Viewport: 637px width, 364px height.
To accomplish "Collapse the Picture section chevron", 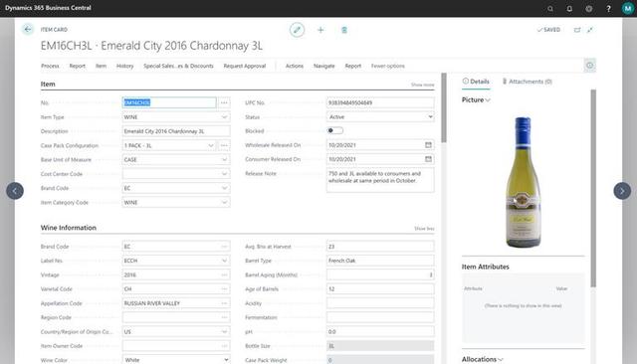I will click(488, 99).
